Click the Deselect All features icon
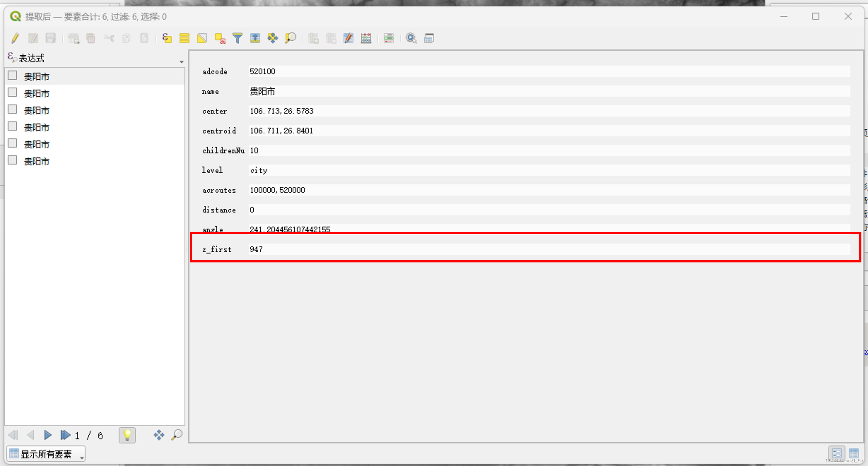This screenshot has height=466, width=868. (x=220, y=38)
